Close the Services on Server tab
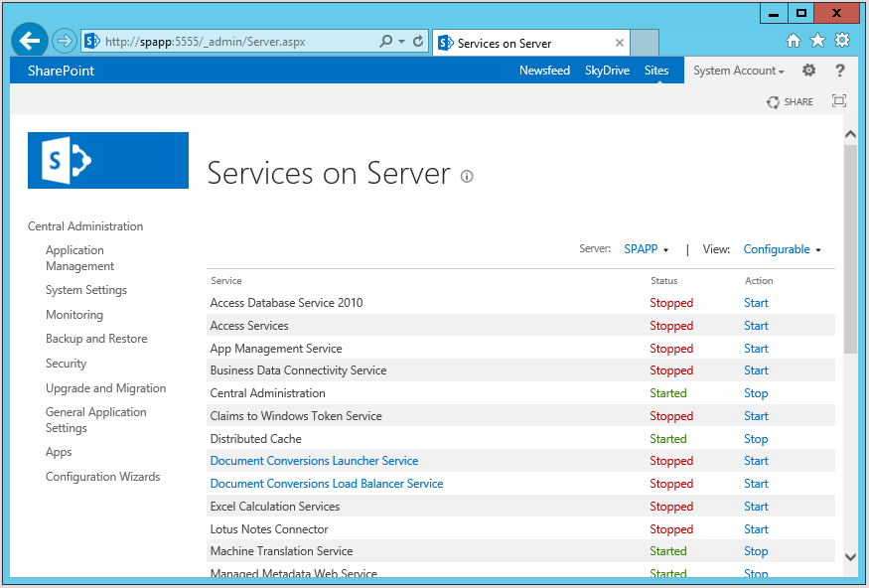Viewport: 869px width, 588px height. click(x=620, y=43)
